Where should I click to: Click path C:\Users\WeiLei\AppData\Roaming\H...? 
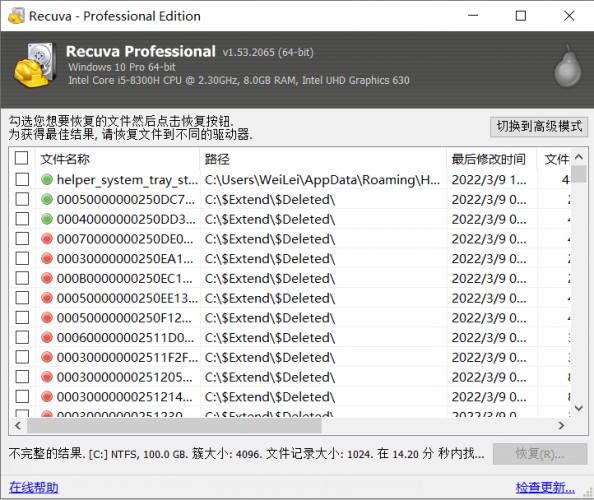point(322,180)
